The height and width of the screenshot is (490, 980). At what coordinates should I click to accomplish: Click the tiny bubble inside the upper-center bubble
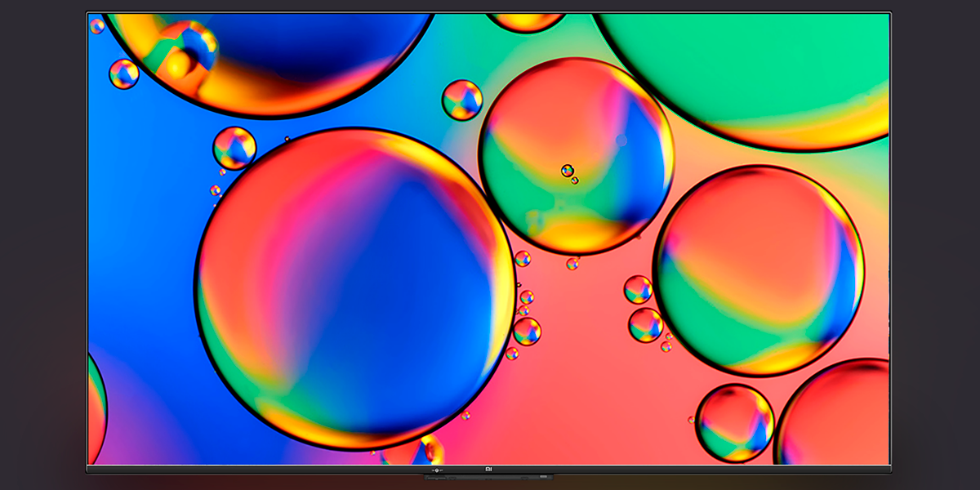click(567, 170)
